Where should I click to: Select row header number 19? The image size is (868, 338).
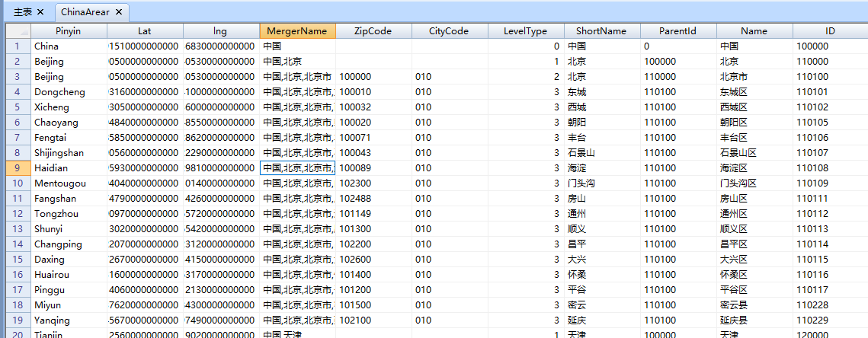18,320
